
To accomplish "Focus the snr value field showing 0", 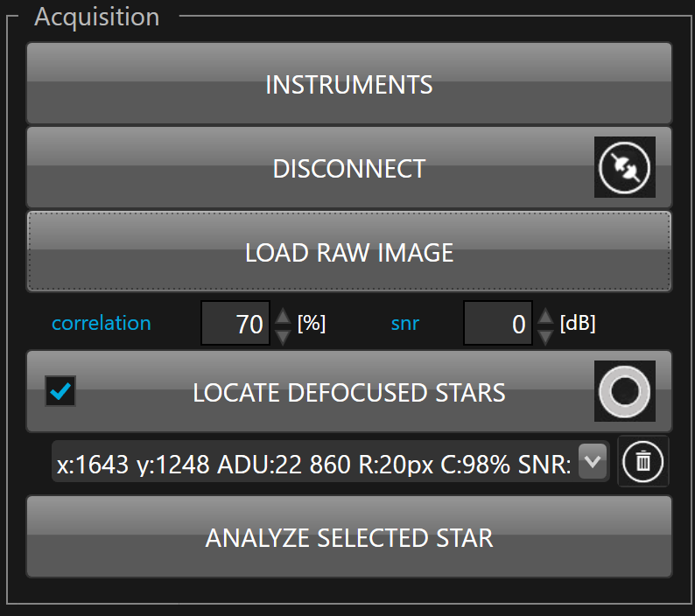I will click(498, 325).
